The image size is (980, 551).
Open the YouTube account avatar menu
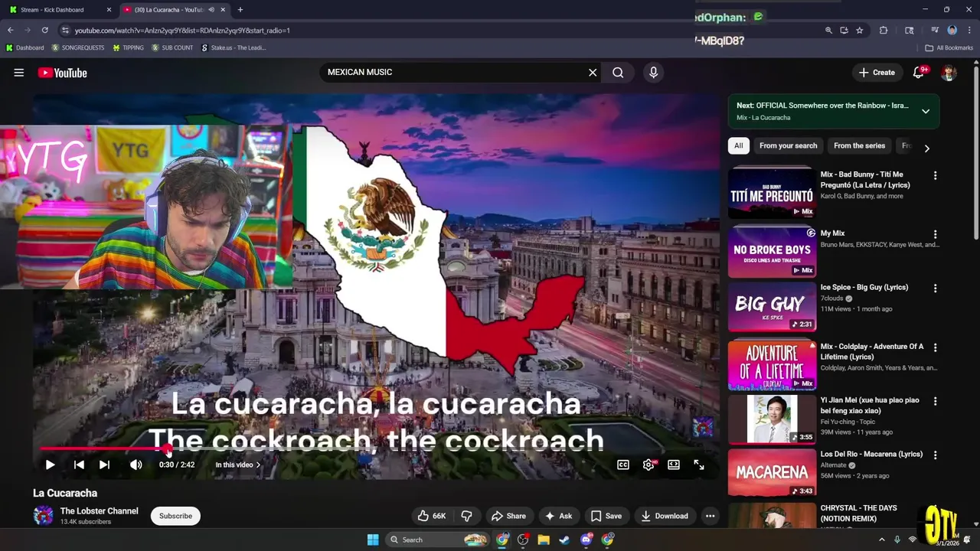949,73
